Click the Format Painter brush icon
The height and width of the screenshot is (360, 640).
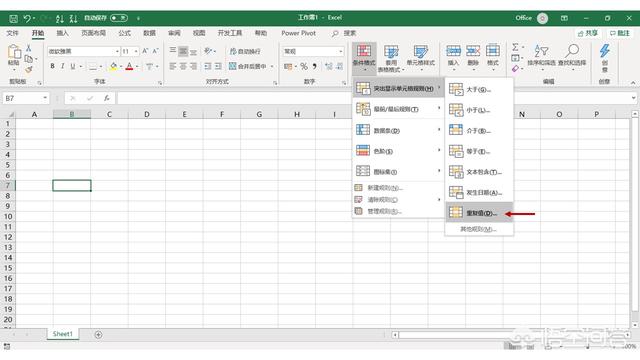29,70
